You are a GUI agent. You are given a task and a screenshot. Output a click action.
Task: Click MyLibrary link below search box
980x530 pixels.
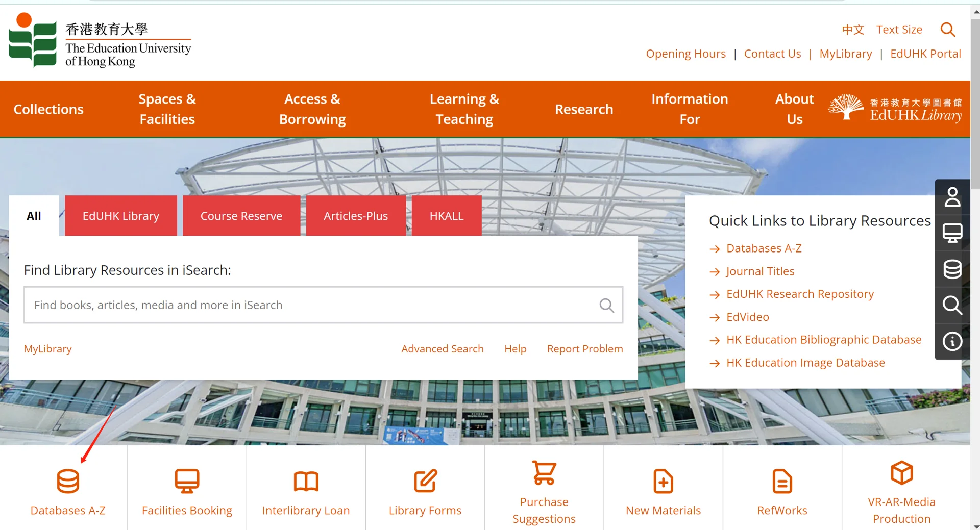click(x=48, y=349)
